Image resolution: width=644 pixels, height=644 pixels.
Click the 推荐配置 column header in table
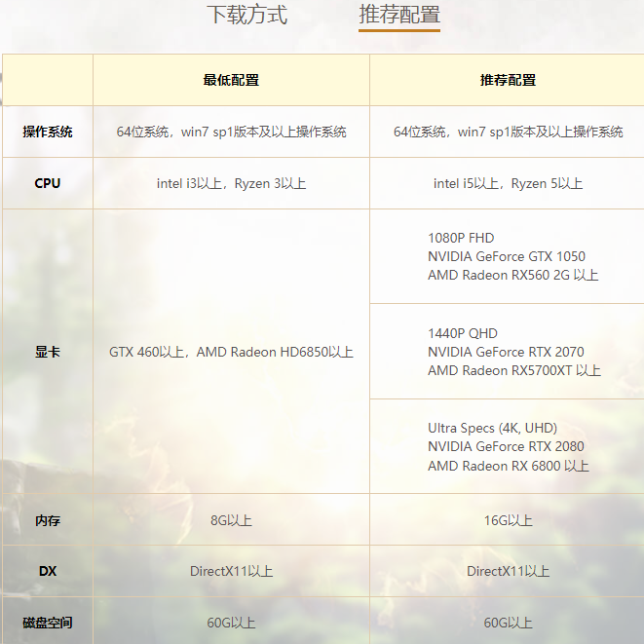[508, 80]
